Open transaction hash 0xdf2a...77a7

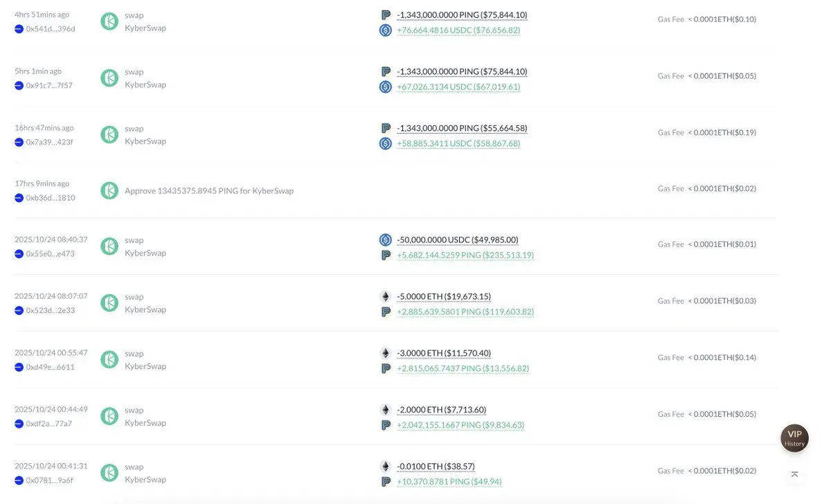tap(49, 424)
